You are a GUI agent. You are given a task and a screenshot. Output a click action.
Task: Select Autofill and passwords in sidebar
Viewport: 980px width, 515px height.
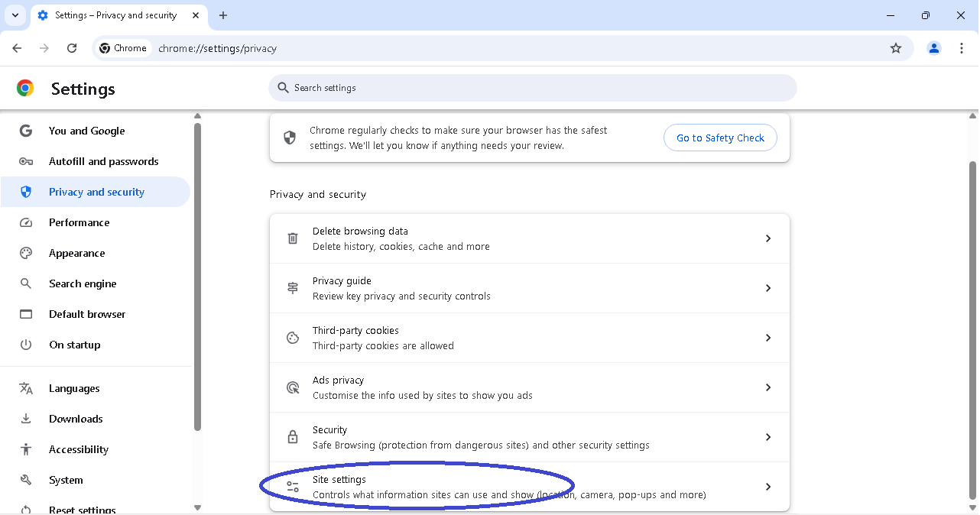click(103, 161)
